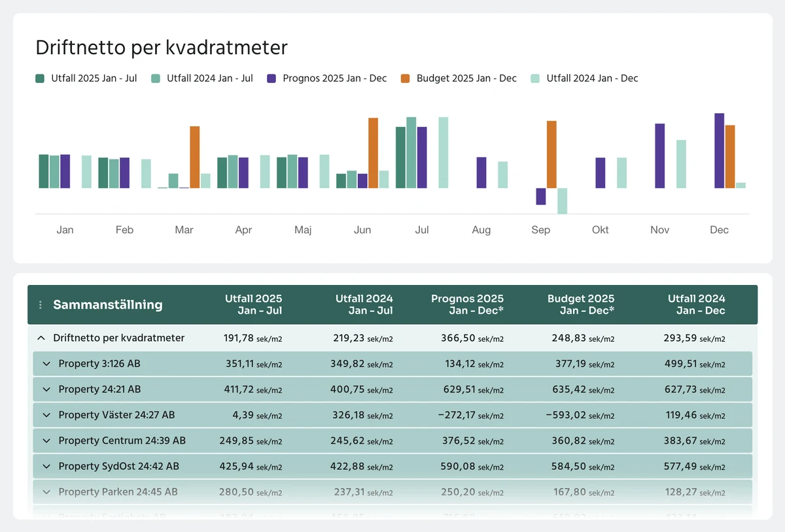Click the −593,02 sek/m2 value cell
The height and width of the screenshot is (532, 785).
(580, 415)
